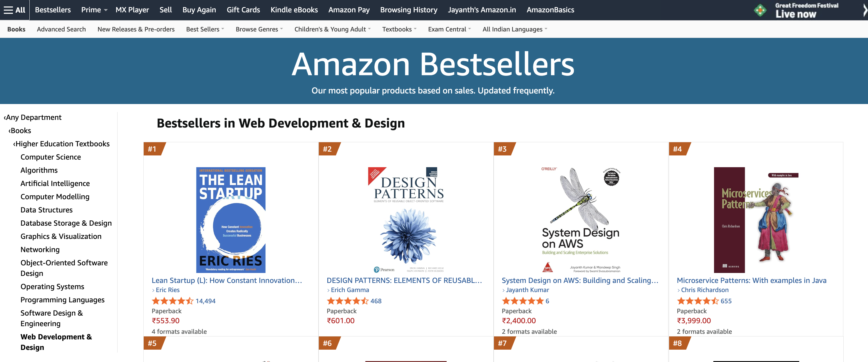Expand the Browse Genres dropdown
This screenshot has width=868, height=362.
[x=259, y=29]
